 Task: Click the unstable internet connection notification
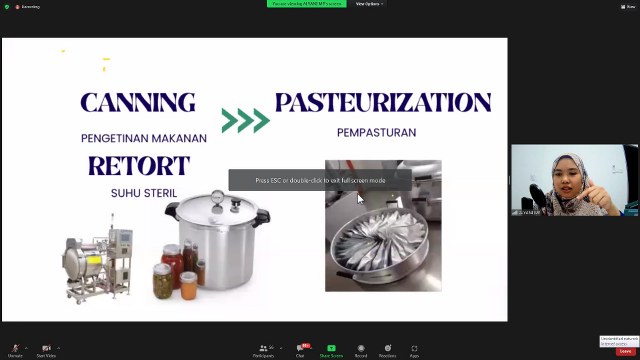pos(619,341)
